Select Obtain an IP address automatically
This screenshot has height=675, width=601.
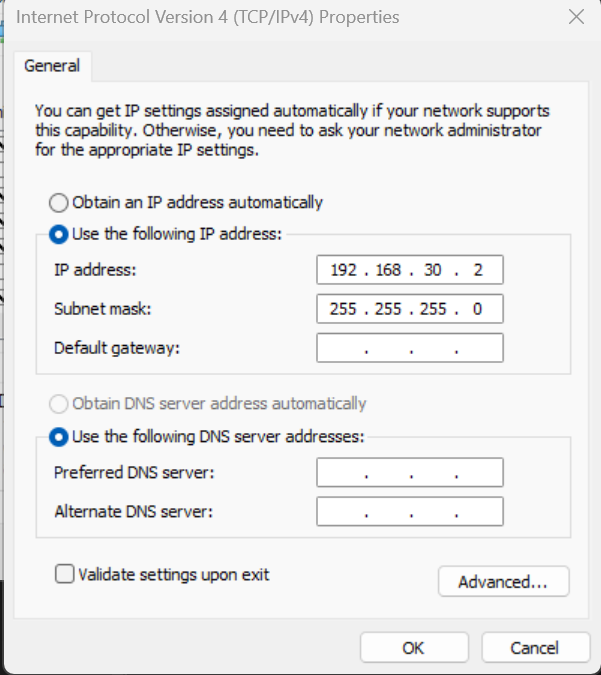point(59,202)
